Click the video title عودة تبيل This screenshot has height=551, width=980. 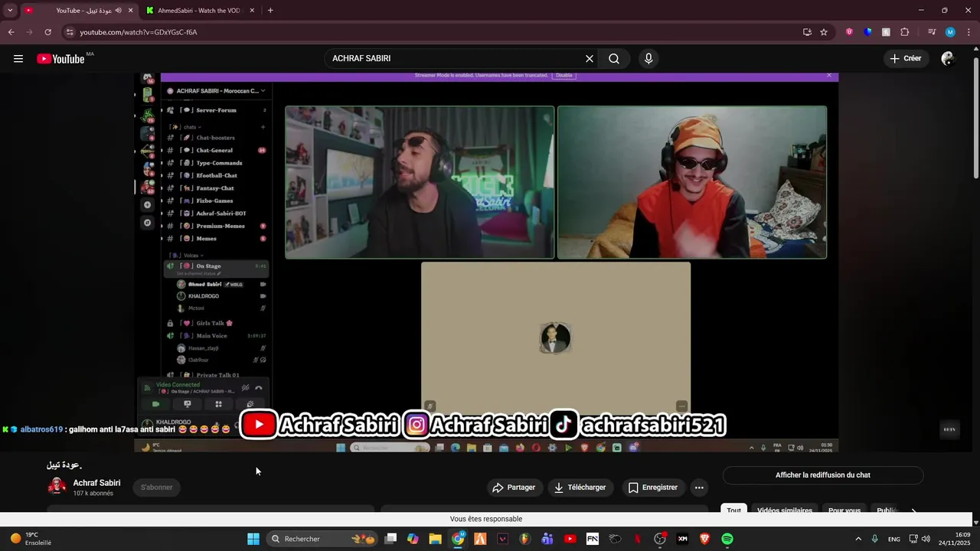pyautogui.click(x=64, y=465)
